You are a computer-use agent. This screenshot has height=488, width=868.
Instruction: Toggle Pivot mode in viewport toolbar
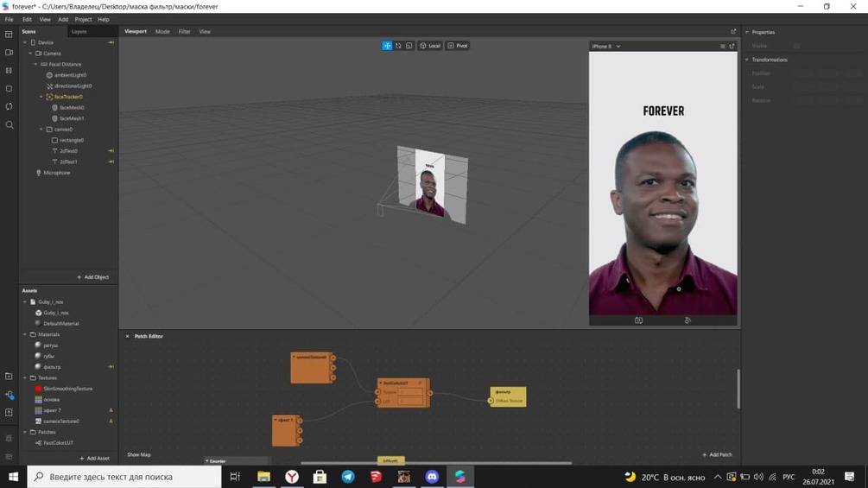point(458,46)
